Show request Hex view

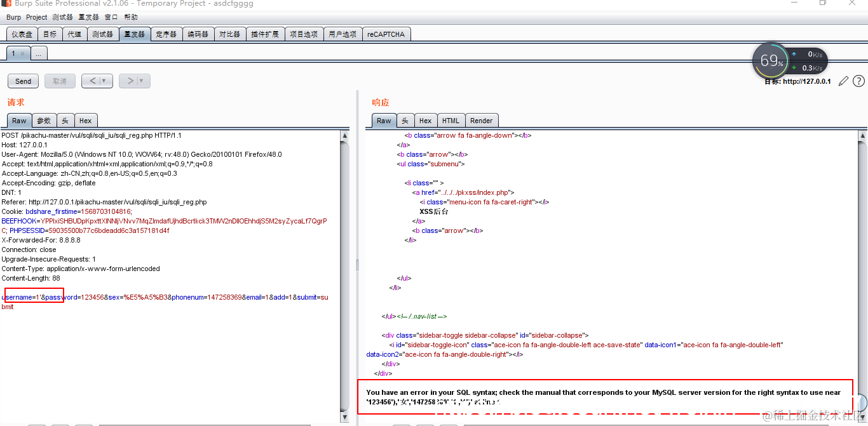(x=86, y=121)
